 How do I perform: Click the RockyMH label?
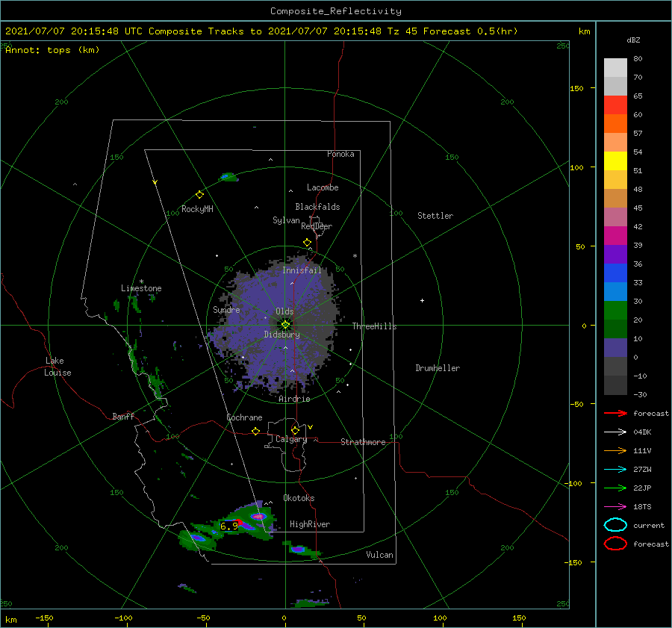coord(197,209)
